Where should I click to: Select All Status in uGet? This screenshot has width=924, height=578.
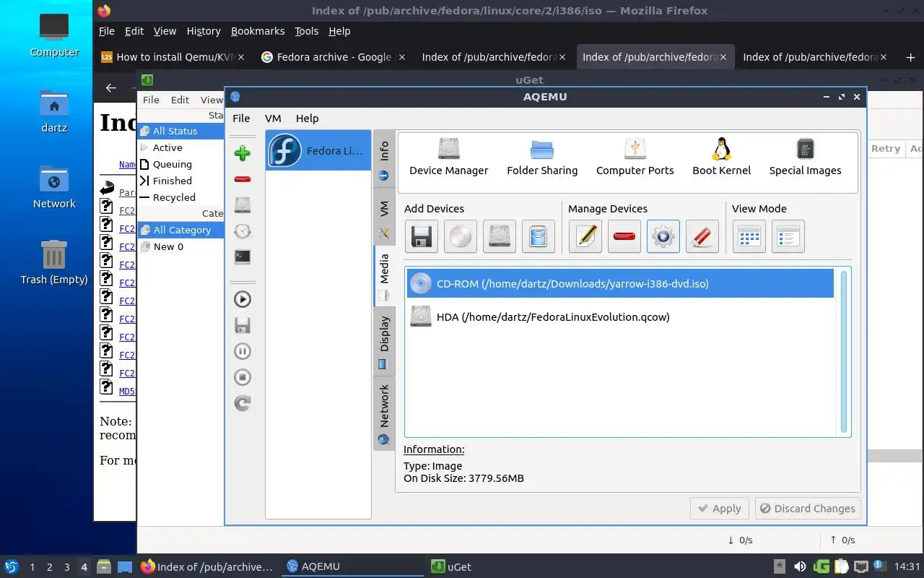(x=180, y=131)
